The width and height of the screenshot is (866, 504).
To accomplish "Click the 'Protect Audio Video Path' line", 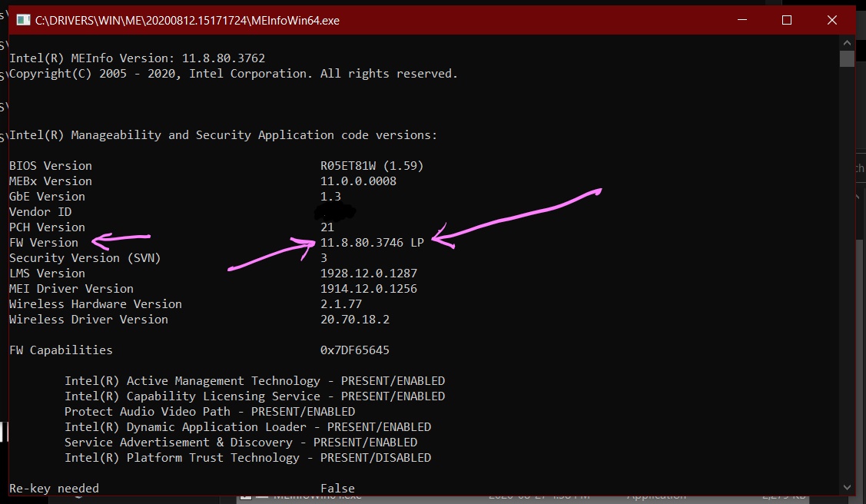I will pyautogui.click(x=210, y=412).
